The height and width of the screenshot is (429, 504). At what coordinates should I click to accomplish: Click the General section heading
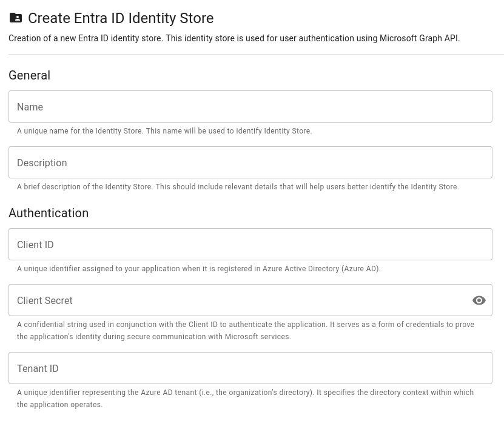click(x=29, y=75)
